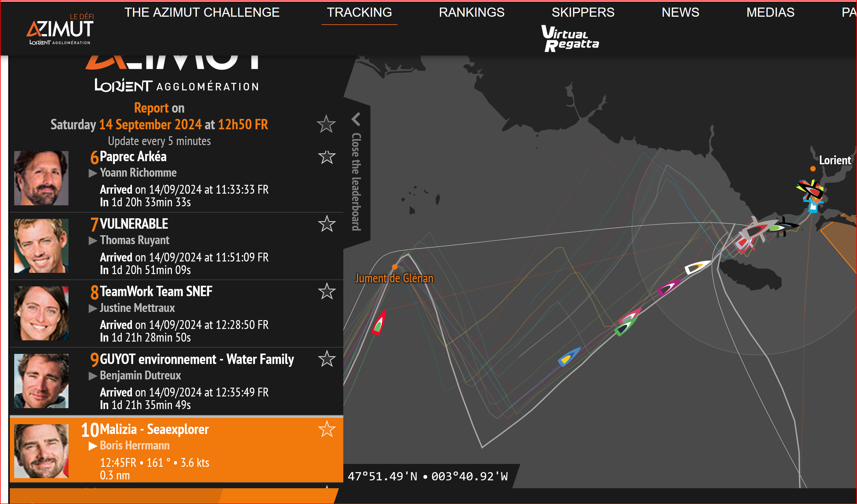This screenshot has width=857, height=504.
Task: Toggle favorite star for VULNERABLE
Action: coord(327,224)
